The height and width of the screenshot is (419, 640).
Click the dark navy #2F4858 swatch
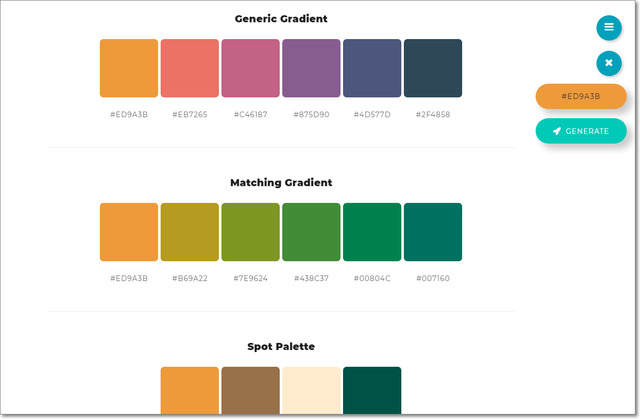point(433,68)
